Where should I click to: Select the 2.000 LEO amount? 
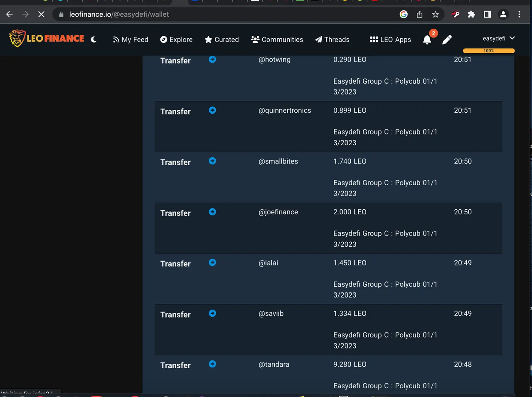click(x=350, y=212)
